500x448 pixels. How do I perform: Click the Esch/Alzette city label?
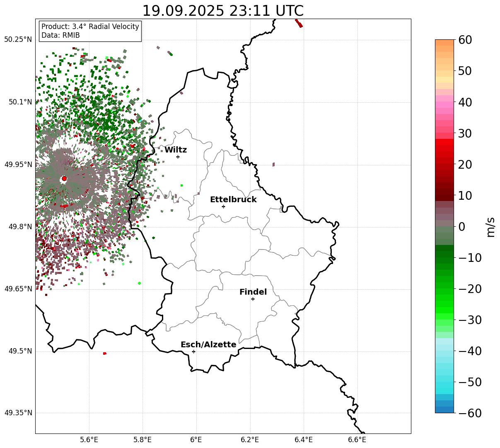[208, 344]
